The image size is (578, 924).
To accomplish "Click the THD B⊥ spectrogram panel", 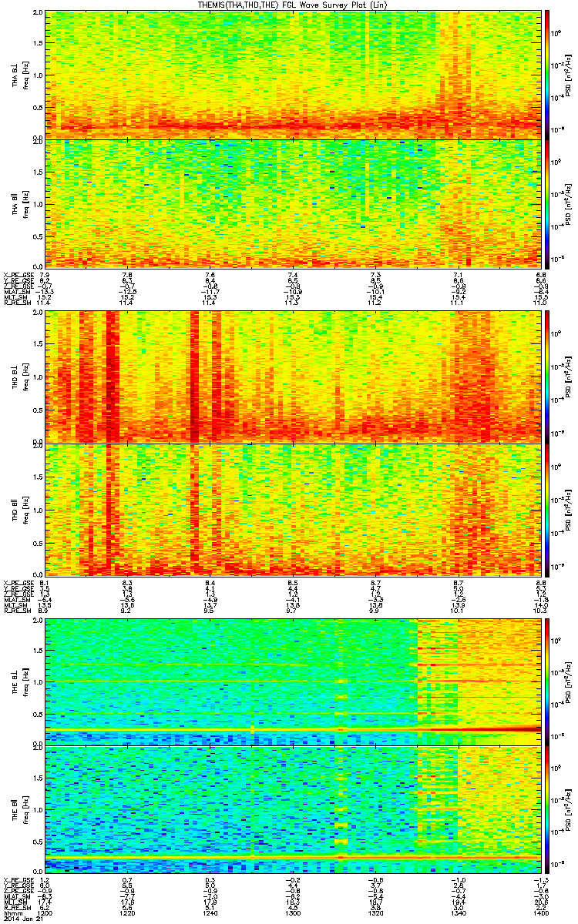I will pos(293,377).
